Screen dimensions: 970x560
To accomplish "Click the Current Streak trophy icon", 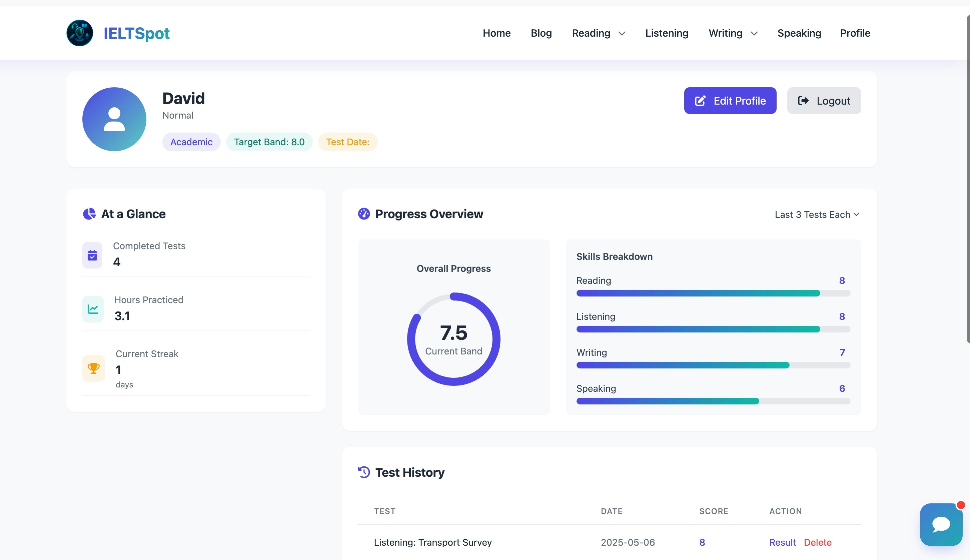I will [x=94, y=368].
